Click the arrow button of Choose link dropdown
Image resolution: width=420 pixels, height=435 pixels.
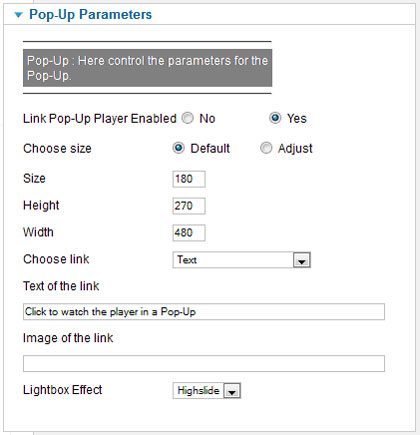click(302, 260)
